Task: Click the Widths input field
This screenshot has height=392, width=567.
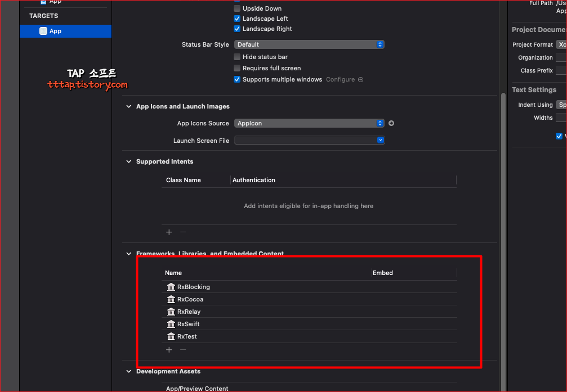Action: (x=561, y=118)
